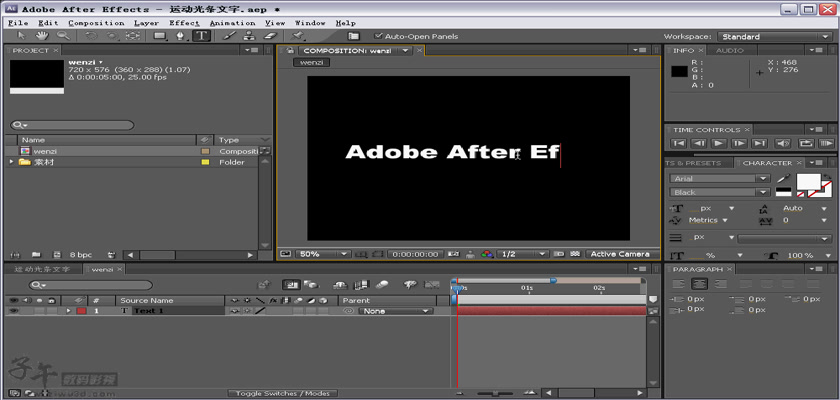Image resolution: width=840 pixels, height=400 pixels.
Task: Click the white fill color swatch
Action: coord(807,181)
